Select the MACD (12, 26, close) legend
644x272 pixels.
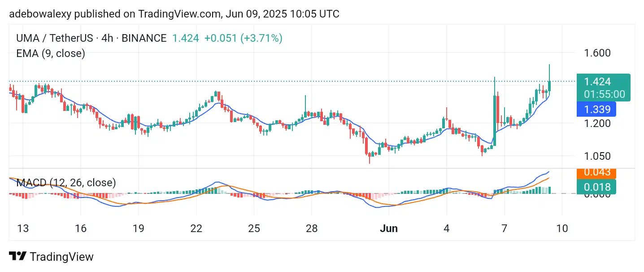click(66, 183)
